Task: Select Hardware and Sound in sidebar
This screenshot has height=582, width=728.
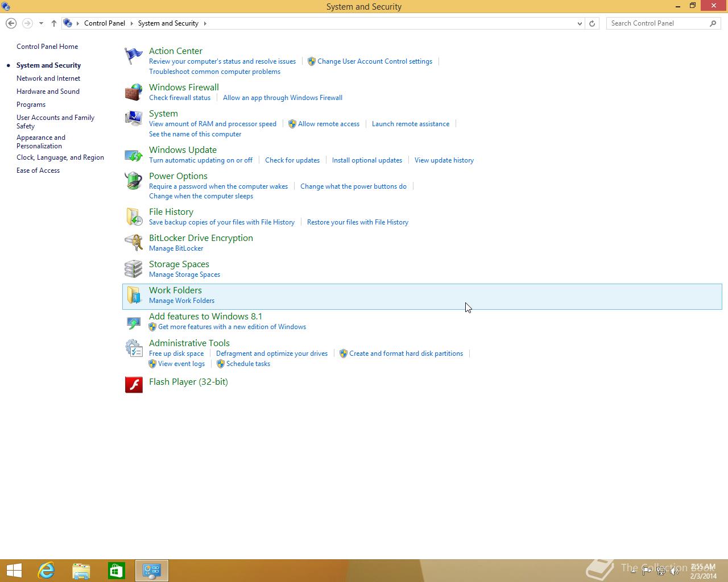Action: pos(48,92)
